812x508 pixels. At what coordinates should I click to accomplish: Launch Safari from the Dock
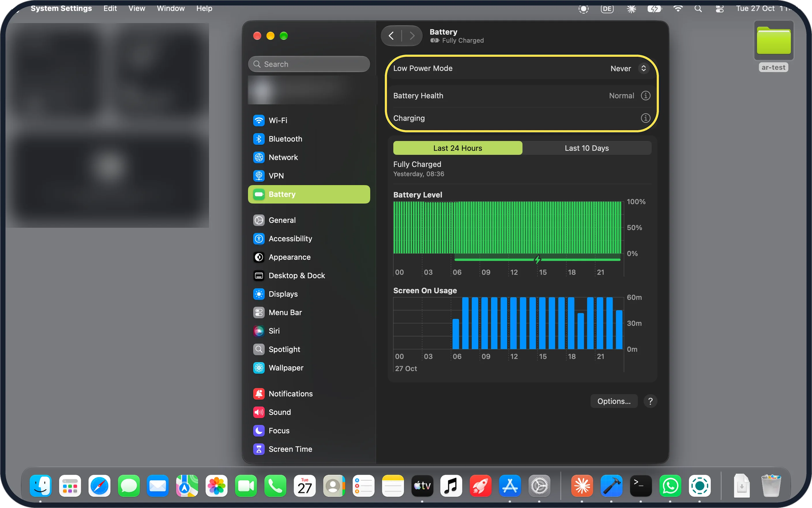99,486
